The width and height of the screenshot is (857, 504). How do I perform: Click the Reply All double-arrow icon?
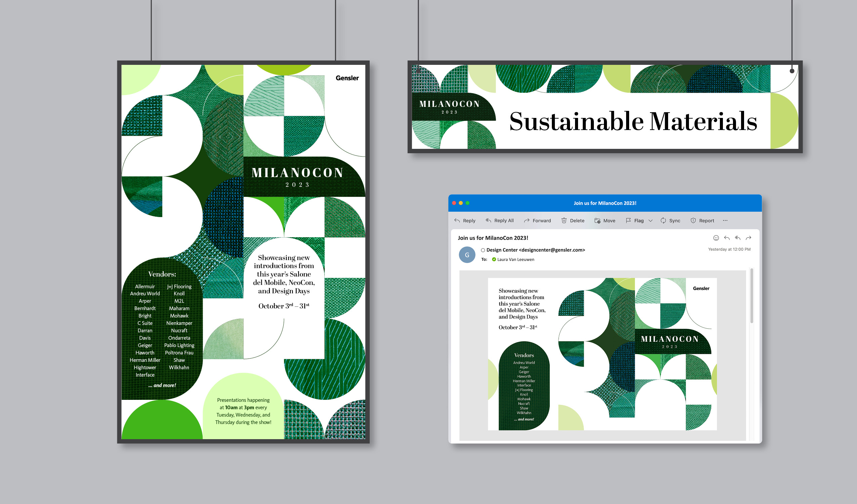tap(488, 221)
